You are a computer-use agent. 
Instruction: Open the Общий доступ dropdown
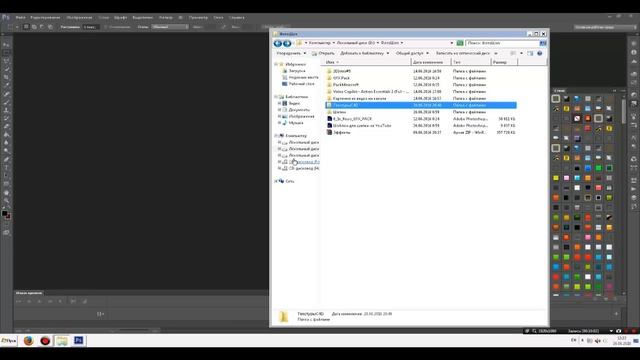click(412, 53)
